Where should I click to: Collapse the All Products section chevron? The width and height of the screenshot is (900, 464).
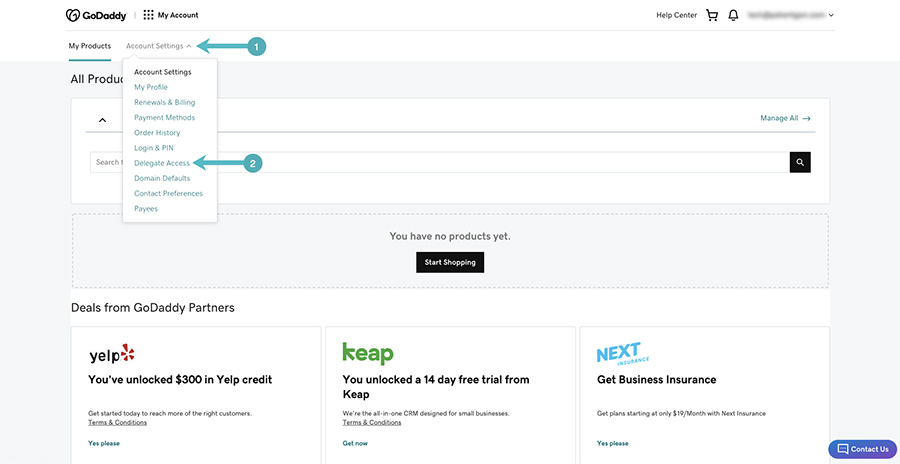(x=102, y=119)
